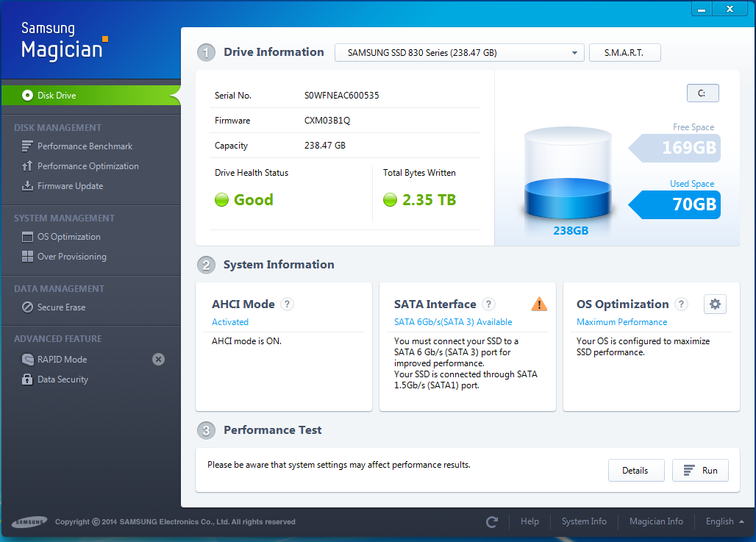The width and height of the screenshot is (756, 542).
Task: Click the 2.35 TB written value
Action: (x=429, y=199)
